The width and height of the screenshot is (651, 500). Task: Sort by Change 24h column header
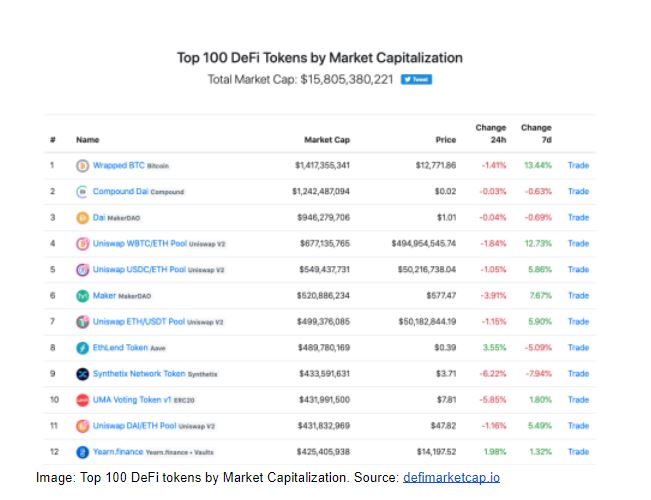pos(490,134)
